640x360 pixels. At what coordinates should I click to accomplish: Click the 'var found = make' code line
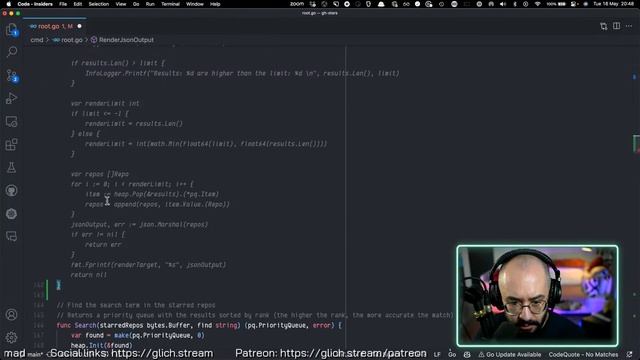click(138, 336)
